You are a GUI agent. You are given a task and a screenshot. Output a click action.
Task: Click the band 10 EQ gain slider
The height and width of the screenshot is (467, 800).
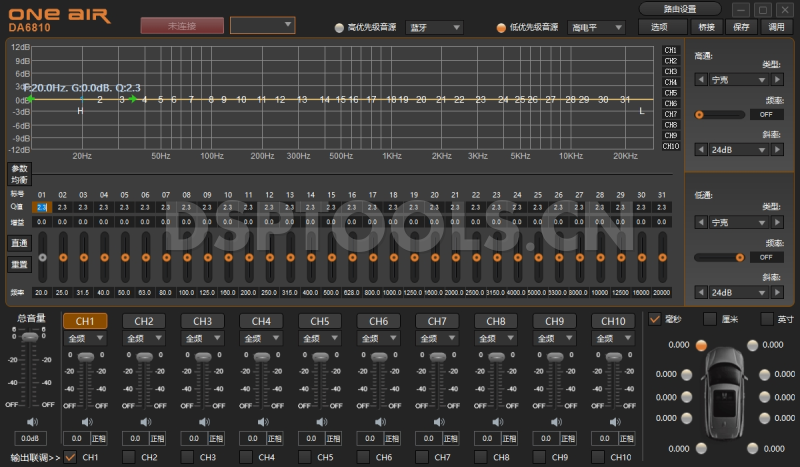pyautogui.click(x=228, y=257)
